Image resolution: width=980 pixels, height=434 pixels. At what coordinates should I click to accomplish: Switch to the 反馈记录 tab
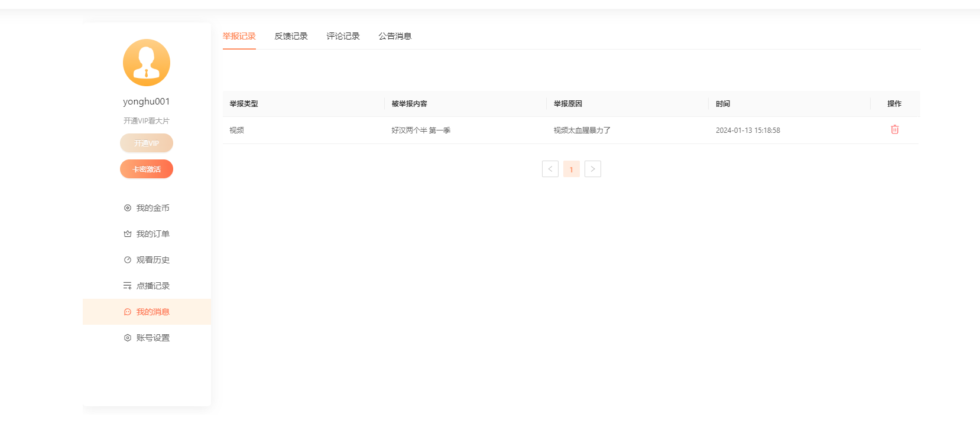pos(291,36)
